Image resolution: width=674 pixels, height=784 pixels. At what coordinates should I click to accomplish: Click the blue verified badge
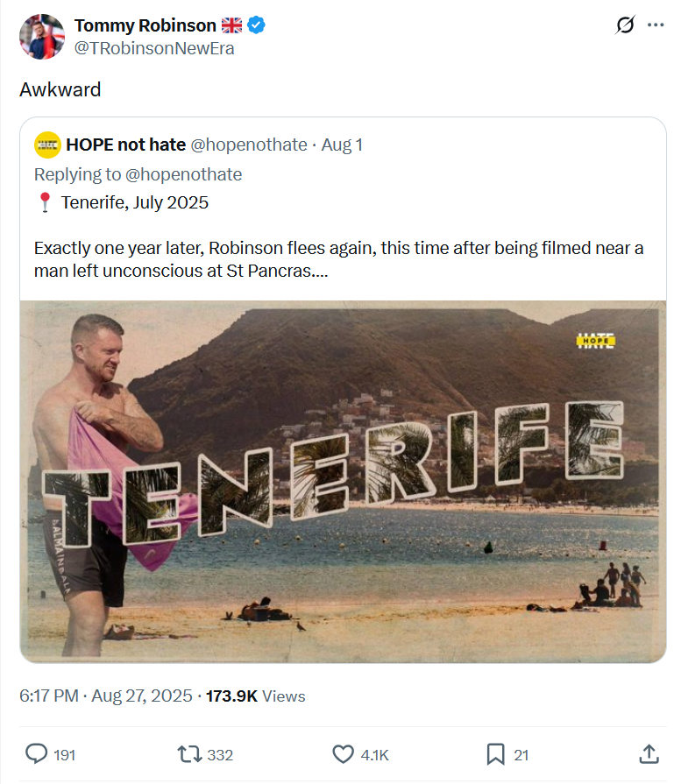[256, 25]
